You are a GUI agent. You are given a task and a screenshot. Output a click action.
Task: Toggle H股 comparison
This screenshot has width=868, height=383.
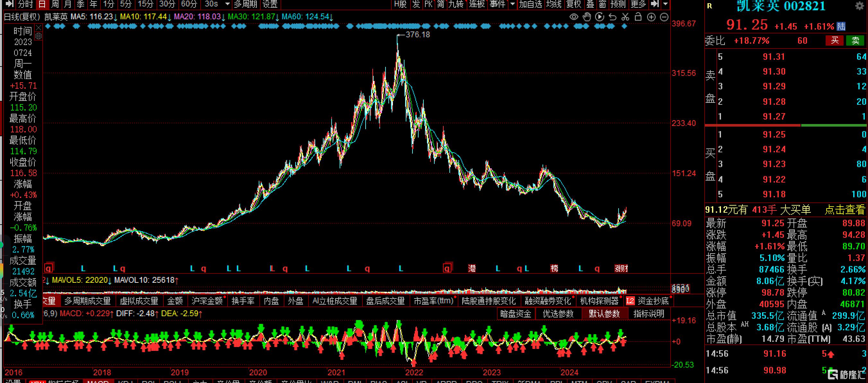tap(400, 4)
